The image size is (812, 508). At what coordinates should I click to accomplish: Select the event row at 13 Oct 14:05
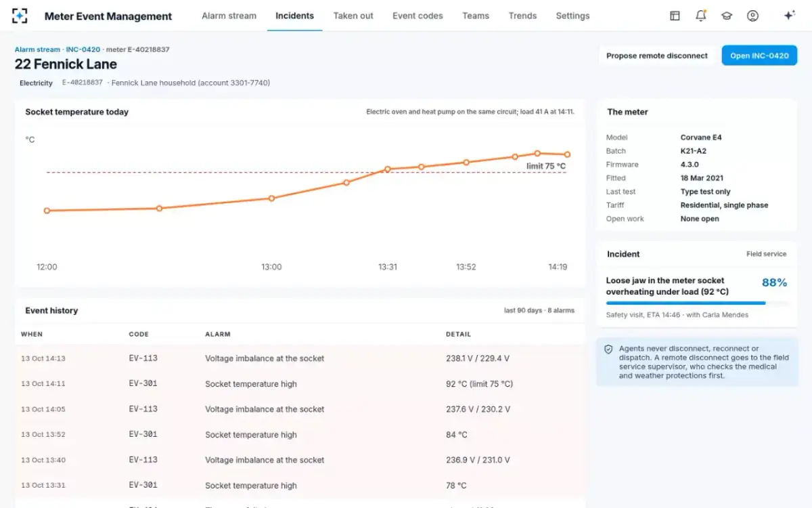click(x=300, y=409)
